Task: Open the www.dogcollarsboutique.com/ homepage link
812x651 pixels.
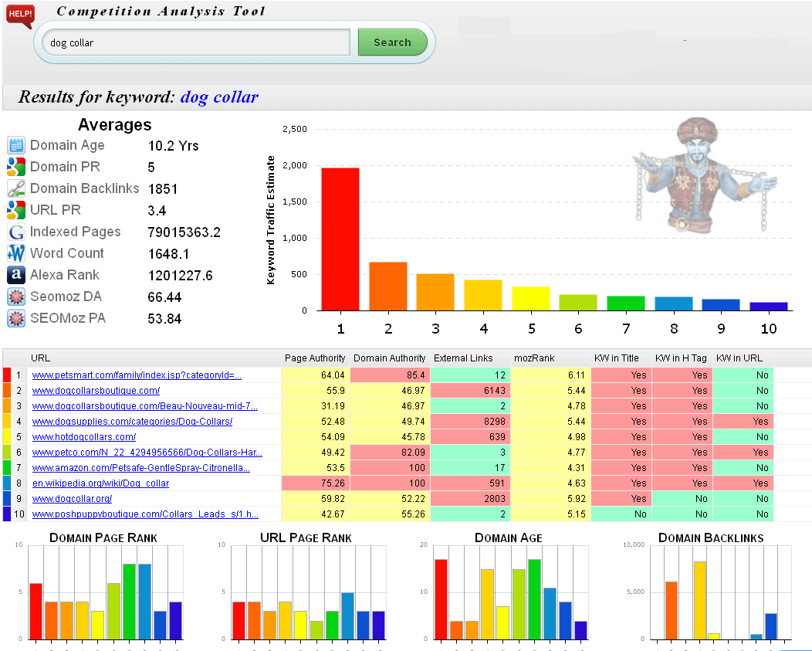Action: (96, 391)
